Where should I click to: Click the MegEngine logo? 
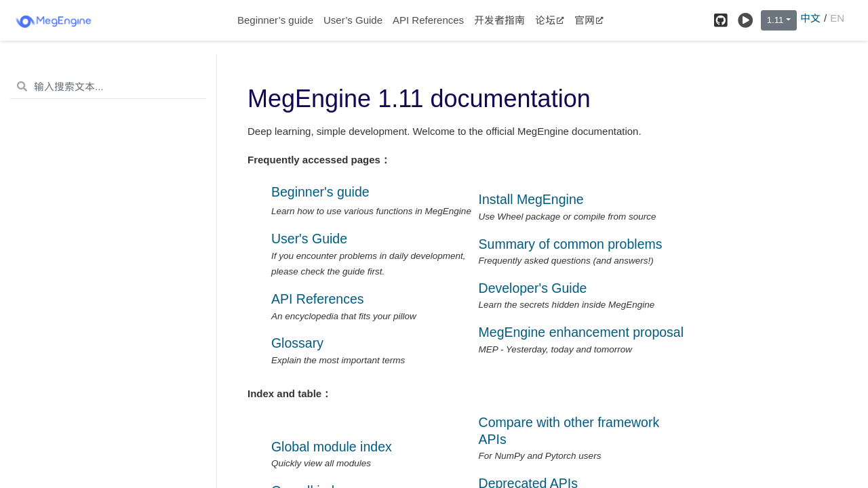[54, 21]
